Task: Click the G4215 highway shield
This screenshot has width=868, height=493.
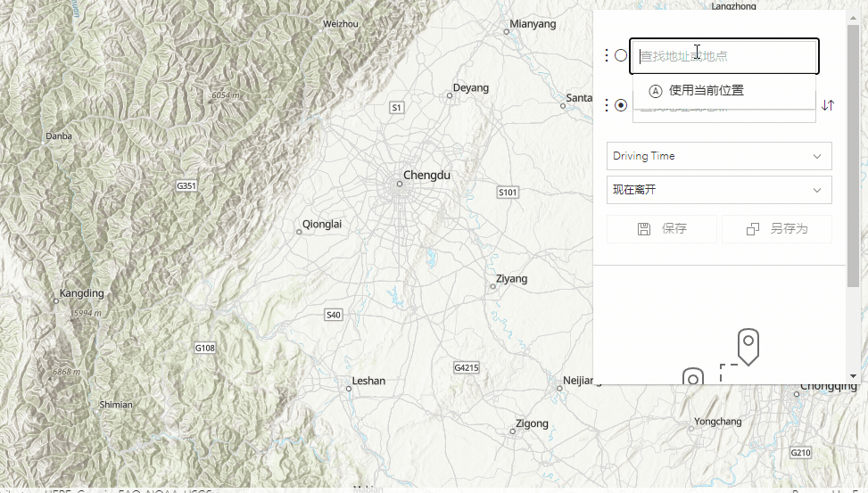Action: coord(466,367)
